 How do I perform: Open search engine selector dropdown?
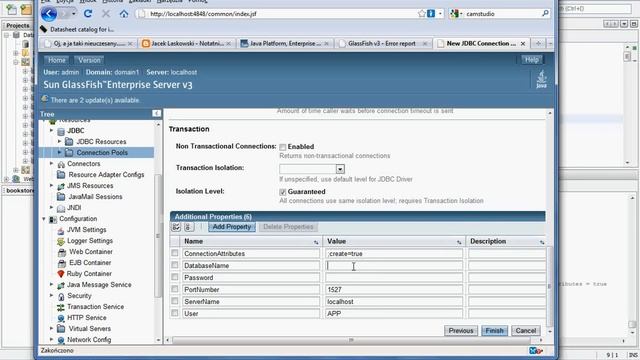(x=456, y=14)
